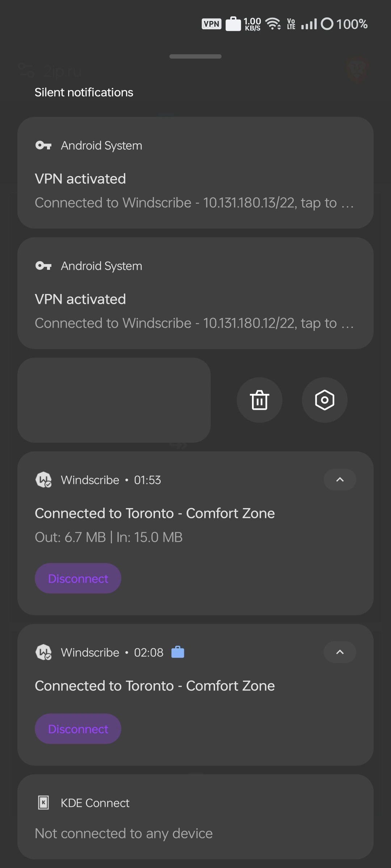This screenshot has width=391, height=868.
Task: Collapse the 01:53 Windscribe notification
Action: [x=340, y=480]
